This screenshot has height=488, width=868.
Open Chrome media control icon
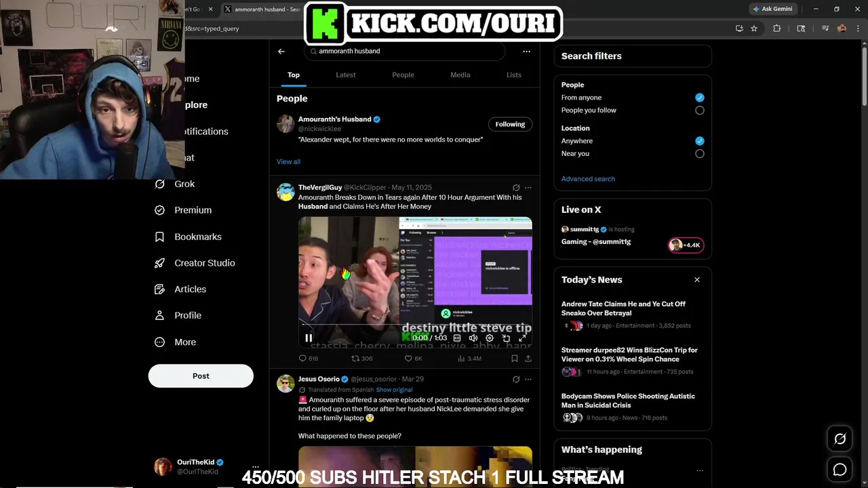[825, 28]
